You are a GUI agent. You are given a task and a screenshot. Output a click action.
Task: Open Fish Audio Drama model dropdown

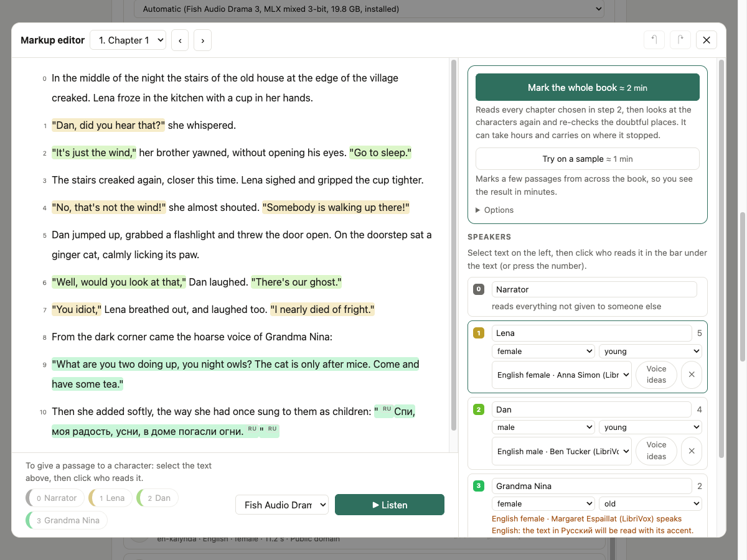[x=282, y=505]
